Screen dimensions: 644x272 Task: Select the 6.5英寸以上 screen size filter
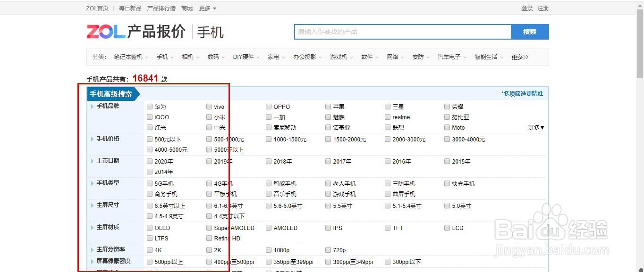[x=149, y=206]
